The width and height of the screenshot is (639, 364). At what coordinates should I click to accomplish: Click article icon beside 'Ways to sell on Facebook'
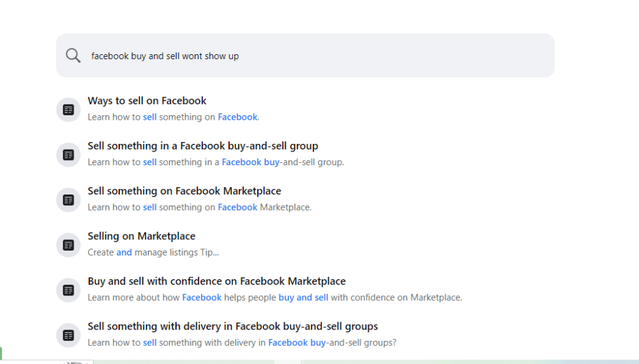69,110
